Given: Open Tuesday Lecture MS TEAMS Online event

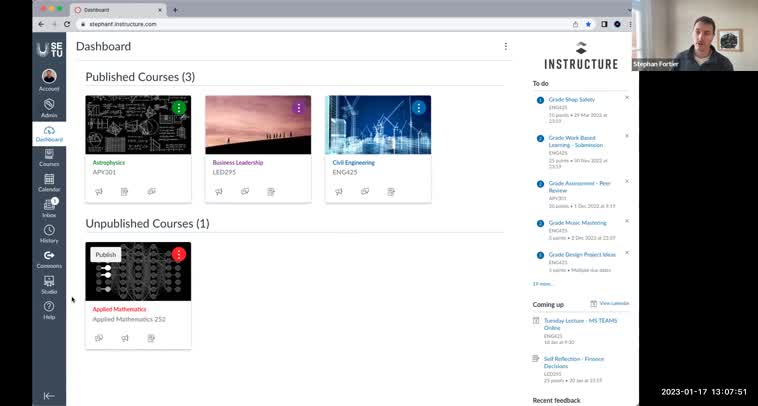Looking at the screenshot, I should (x=580, y=324).
